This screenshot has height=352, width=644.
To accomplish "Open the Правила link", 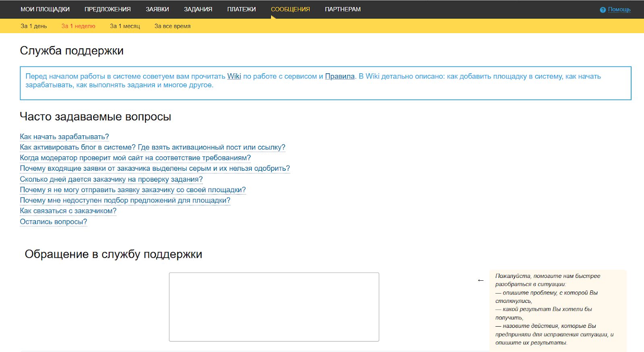I will pyautogui.click(x=340, y=77).
